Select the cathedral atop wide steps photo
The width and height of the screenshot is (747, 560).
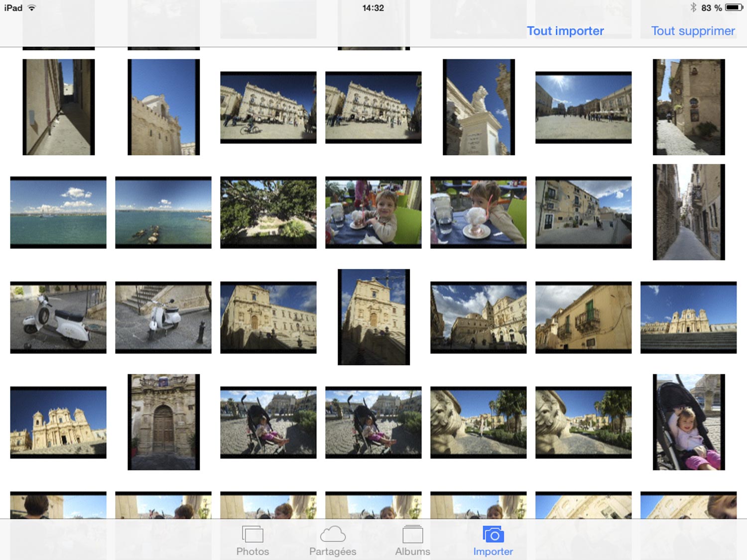pyautogui.click(x=689, y=318)
